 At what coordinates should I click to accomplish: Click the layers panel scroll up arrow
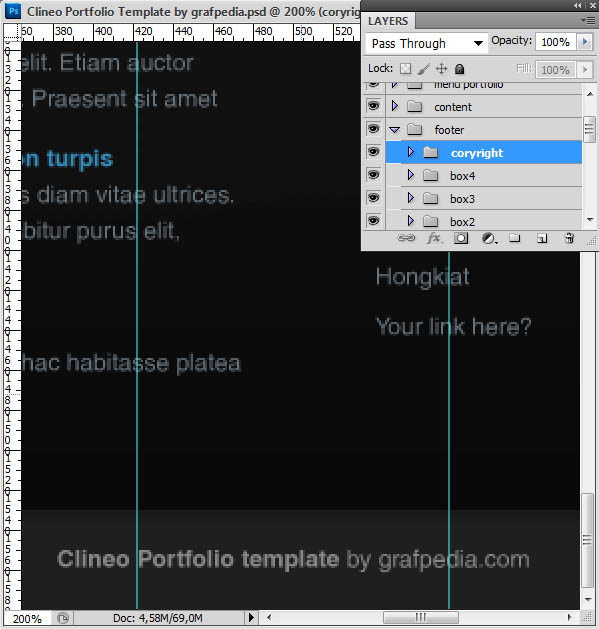pos(589,94)
